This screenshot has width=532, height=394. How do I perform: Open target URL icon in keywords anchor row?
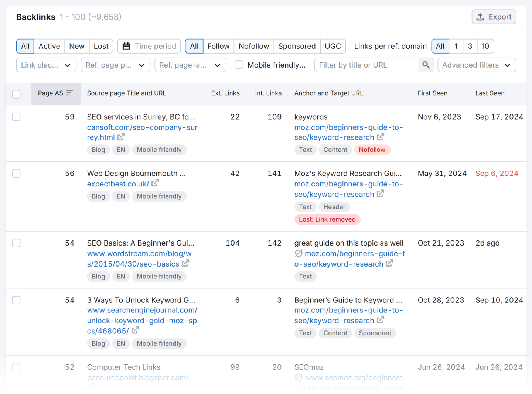[x=381, y=137]
